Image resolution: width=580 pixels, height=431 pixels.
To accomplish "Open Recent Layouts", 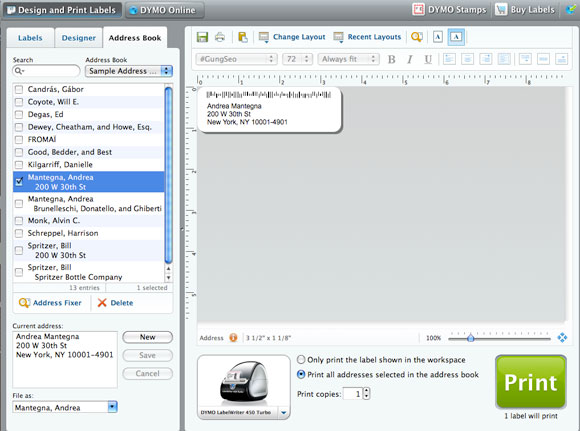I will coord(367,37).
